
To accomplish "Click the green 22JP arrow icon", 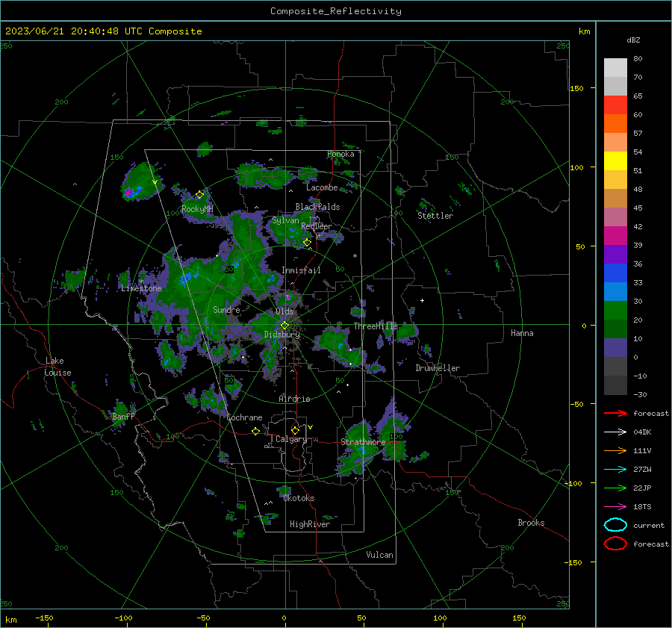I will click(615, 488).
